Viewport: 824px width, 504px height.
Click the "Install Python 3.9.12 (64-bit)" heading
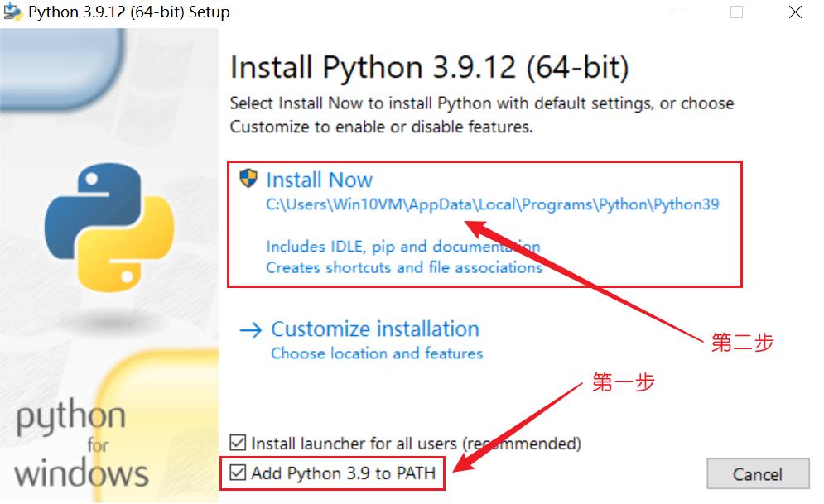pyautogui.click(x=429, y=68)
